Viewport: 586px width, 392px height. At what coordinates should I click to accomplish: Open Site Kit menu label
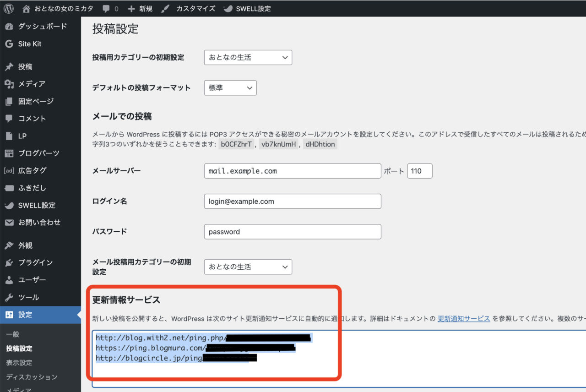pyautogui.click(x=30, y=44)
